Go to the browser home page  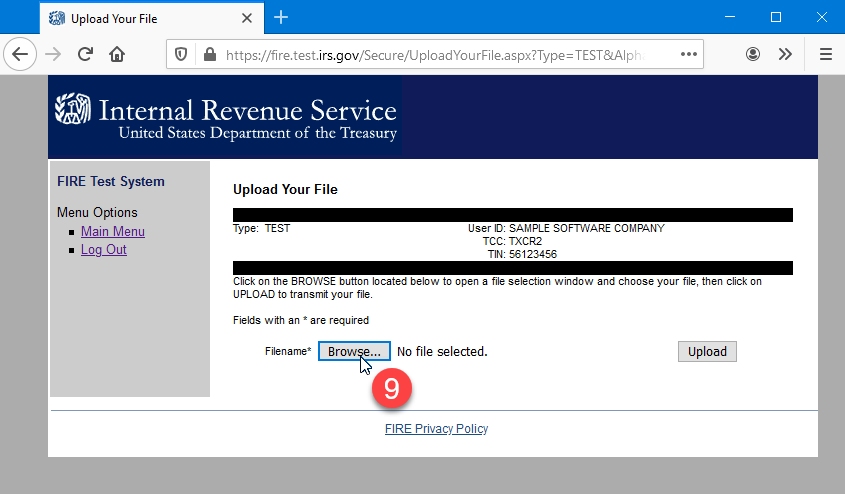(x=117, y=54)
